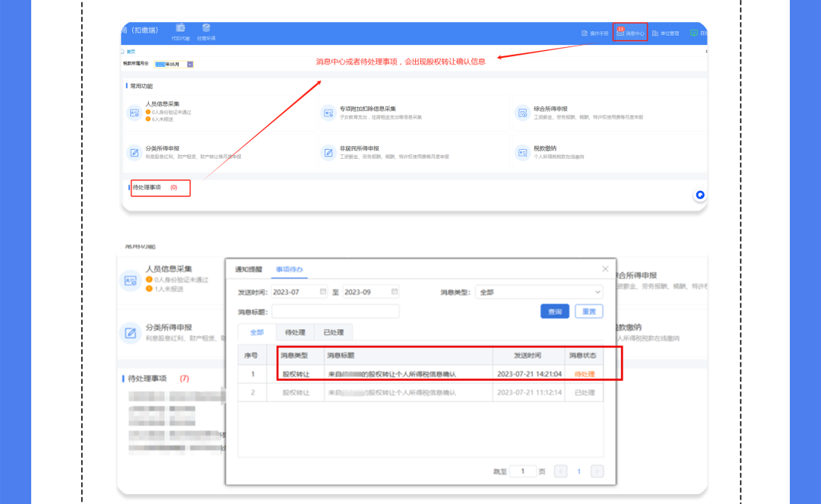
Task: Click the 查询 search button
Action: click(554, 312)
